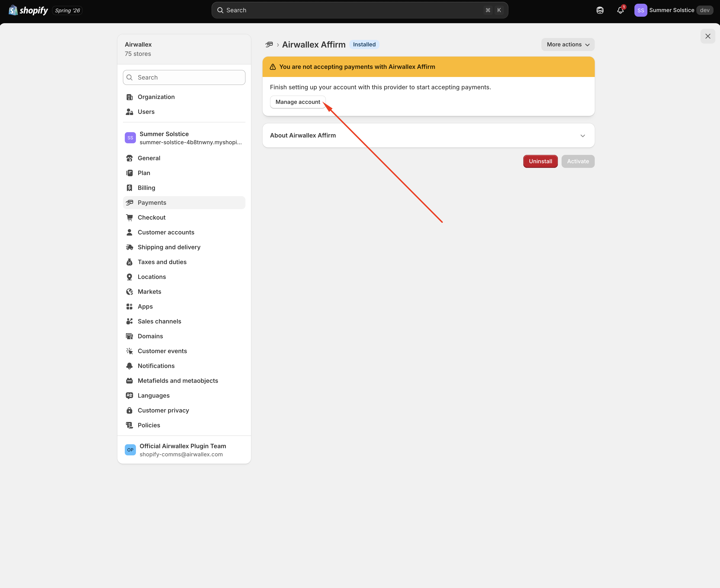Click the Airwallex 75 stores header
This screenshot has height=588, width=720.
tap(184, 49)
